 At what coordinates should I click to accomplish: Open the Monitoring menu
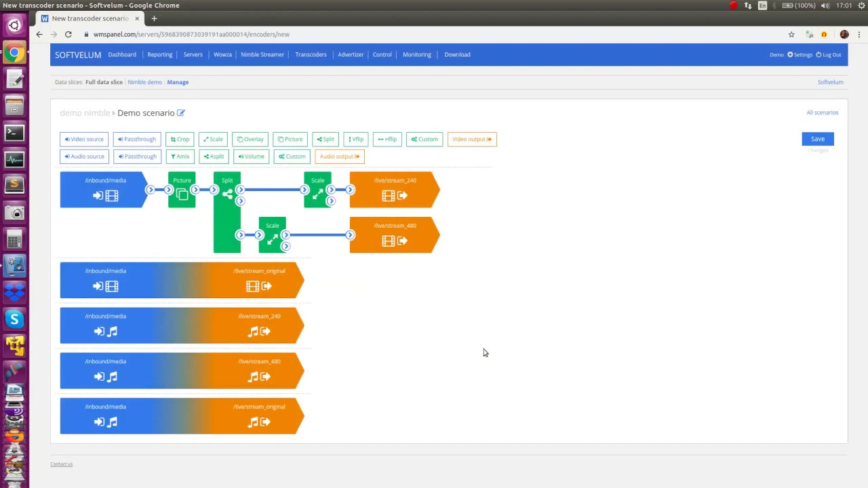[x=416, y=54]
